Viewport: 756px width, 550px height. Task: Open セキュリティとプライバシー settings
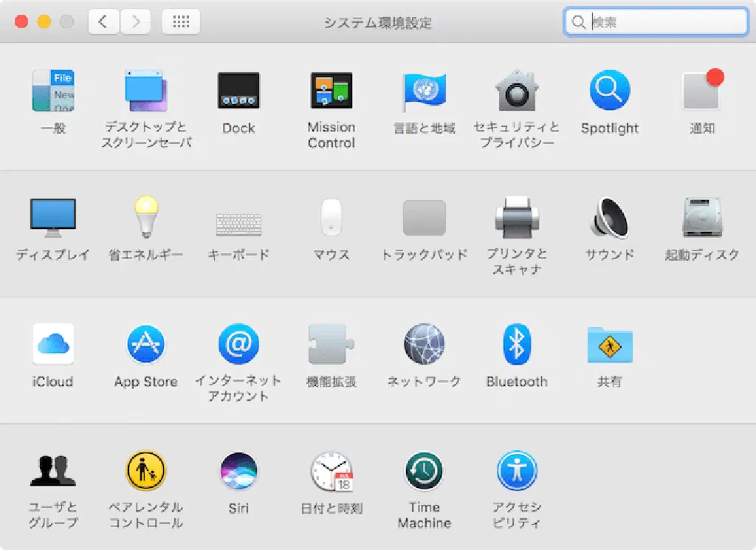[x=517, y=92]
